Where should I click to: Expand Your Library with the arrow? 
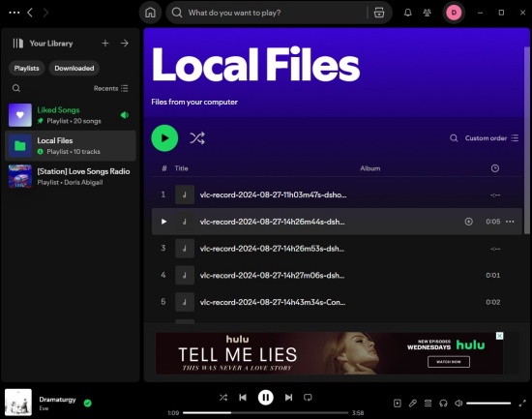pyautogui.click(x=125, y=44)
